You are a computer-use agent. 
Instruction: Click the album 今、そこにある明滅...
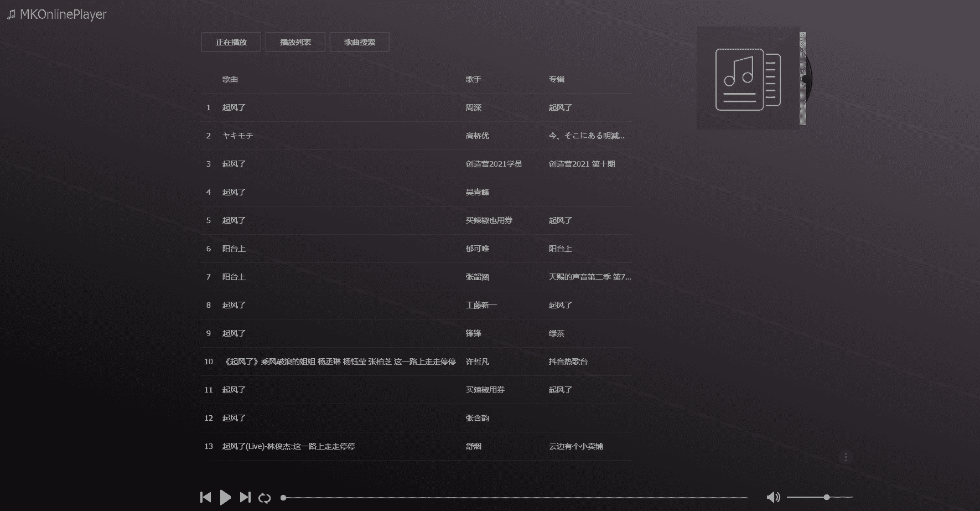(x=587, y=136)
